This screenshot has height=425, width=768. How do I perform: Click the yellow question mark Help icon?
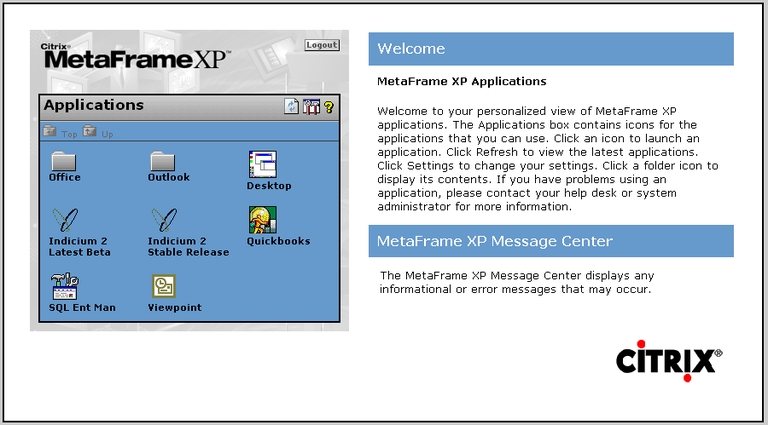[327, 107]
